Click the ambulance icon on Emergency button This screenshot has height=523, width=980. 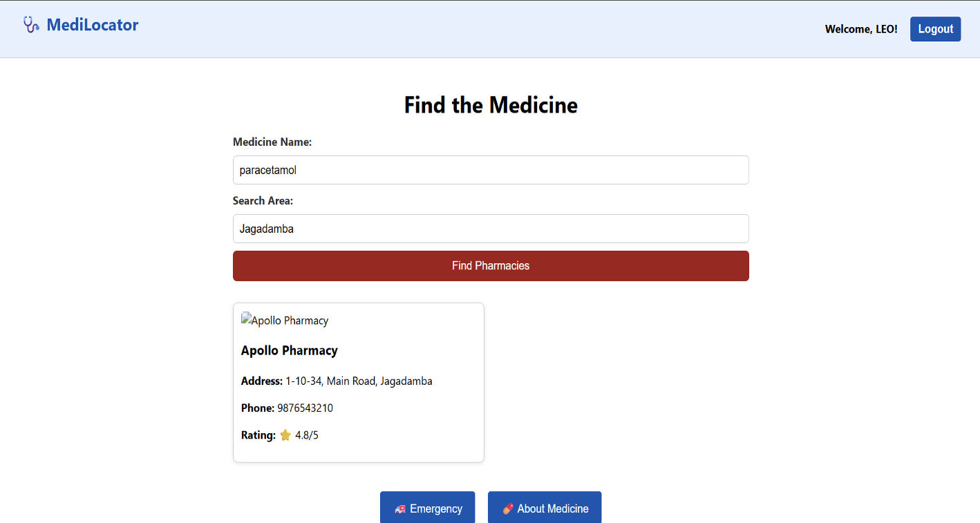point(400,509)
